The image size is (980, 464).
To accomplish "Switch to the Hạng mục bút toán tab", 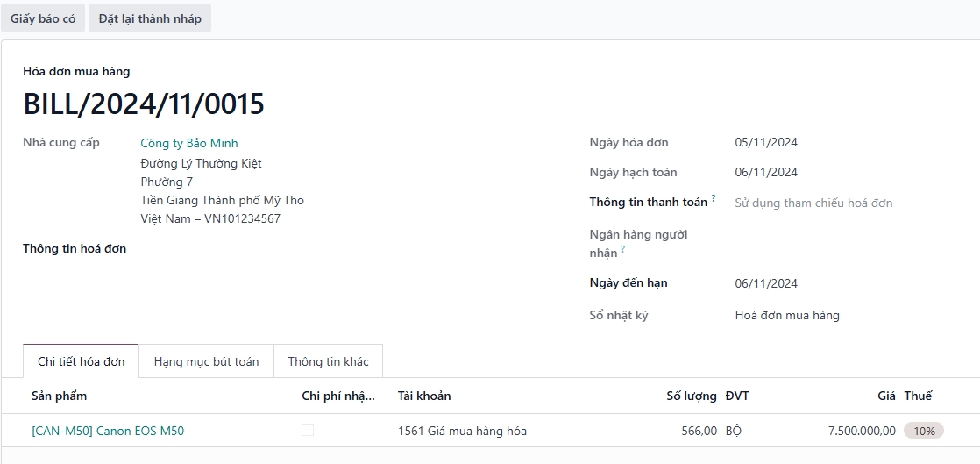I will point(206,361).
